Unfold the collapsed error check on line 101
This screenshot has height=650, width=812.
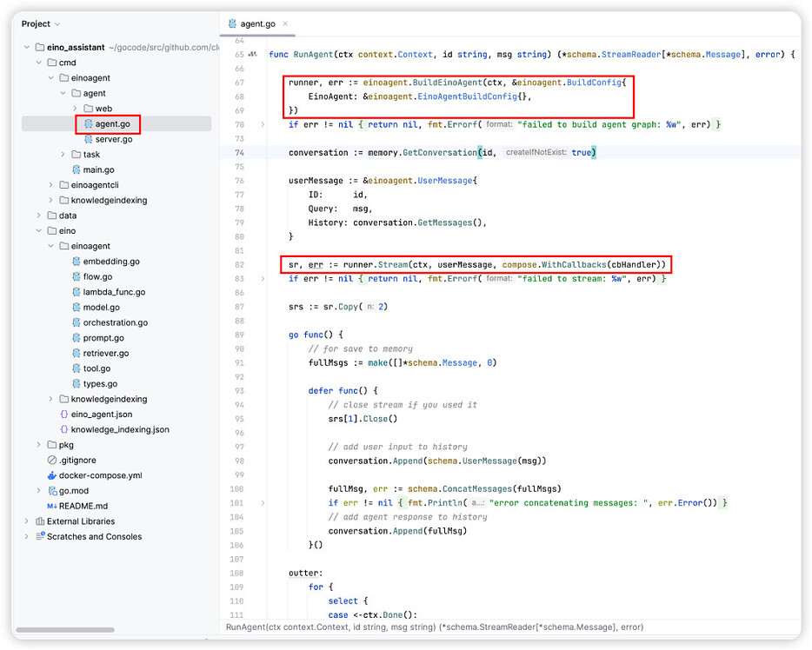click(263, 502)
